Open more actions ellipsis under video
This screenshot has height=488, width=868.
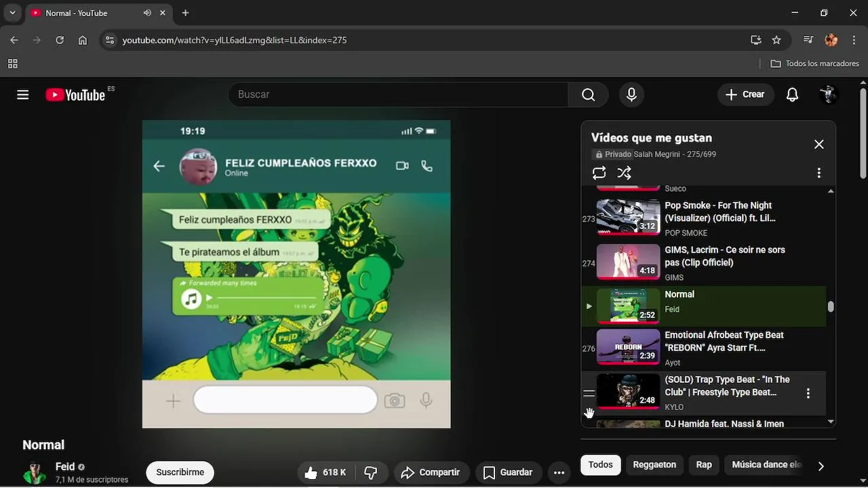[559, 472]
